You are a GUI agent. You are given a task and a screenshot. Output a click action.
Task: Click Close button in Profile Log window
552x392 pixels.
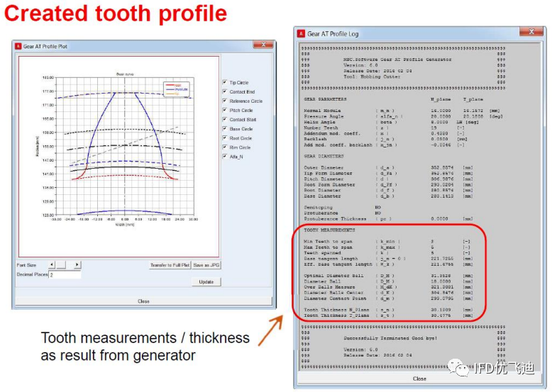[x=419, y=379]
